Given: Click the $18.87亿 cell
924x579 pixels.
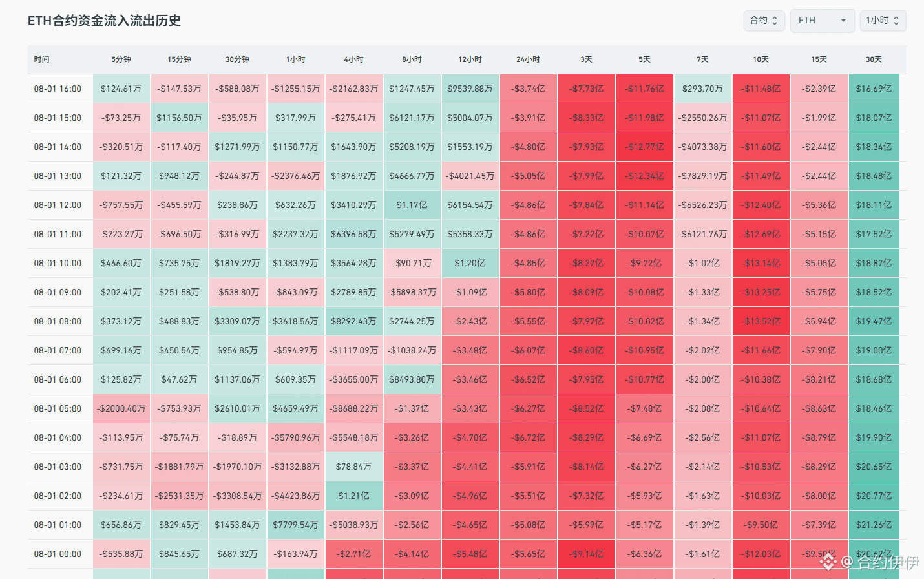Looking at the screenshot, I should 874,263.
